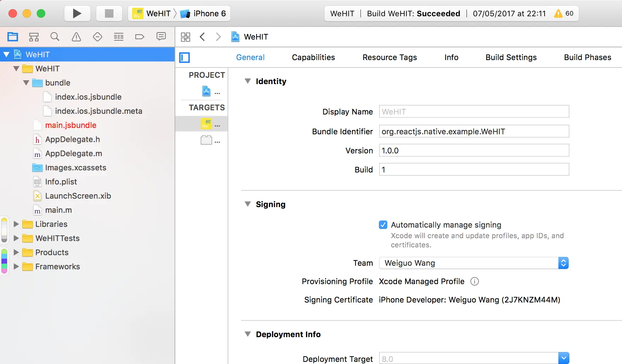Open Images.xcassets
Screen dimensions: 622x364
[x=88, y=168]
